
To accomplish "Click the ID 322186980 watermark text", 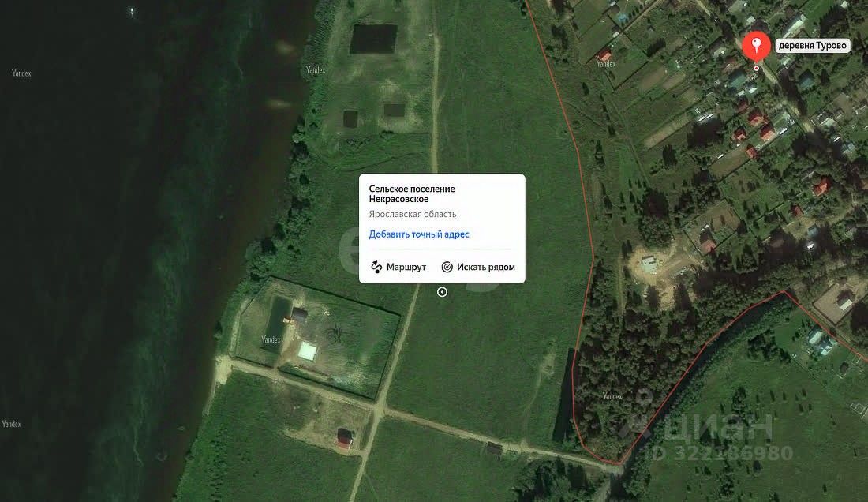I will pyautogui.click(x=722, y=453).
